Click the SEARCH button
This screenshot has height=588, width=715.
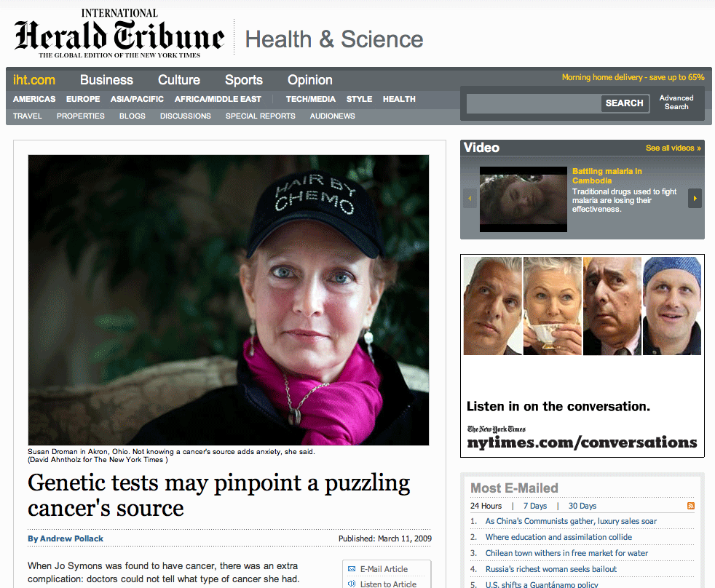coord(624,103)
